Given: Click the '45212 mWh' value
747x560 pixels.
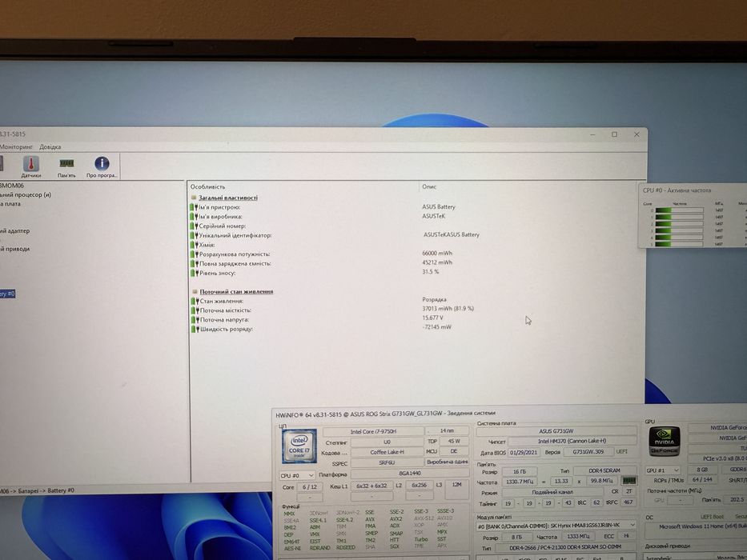Looking at the screenshot, I should pos(437,262).
